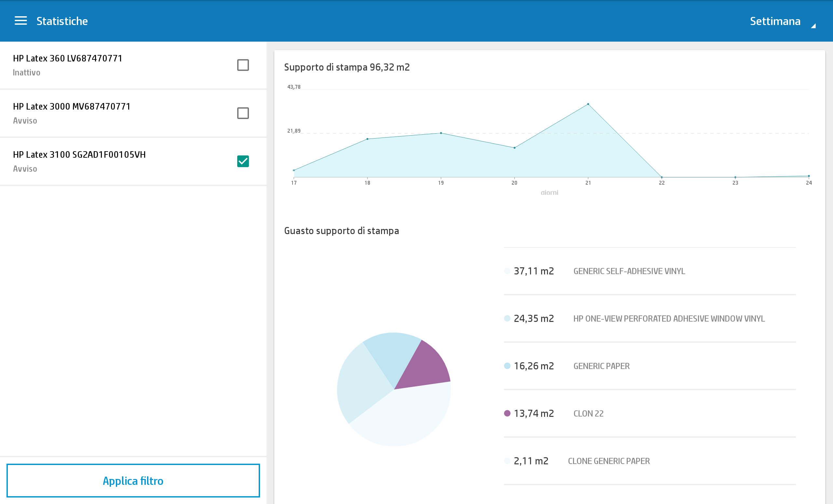Viewport: 833px width, 504px height.
Task: Click the dropdown triangle next to Settimana
Action: 813,26
